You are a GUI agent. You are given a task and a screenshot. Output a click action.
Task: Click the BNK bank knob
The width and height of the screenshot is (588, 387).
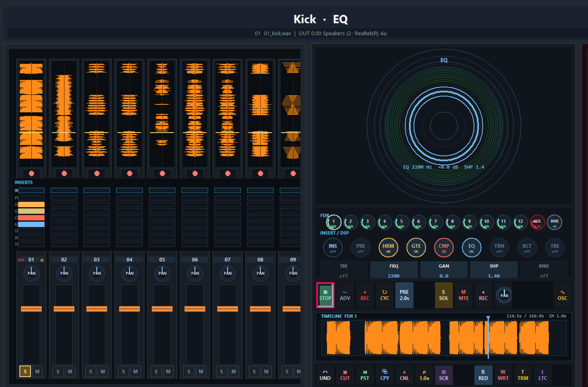(x=554, y=222)
